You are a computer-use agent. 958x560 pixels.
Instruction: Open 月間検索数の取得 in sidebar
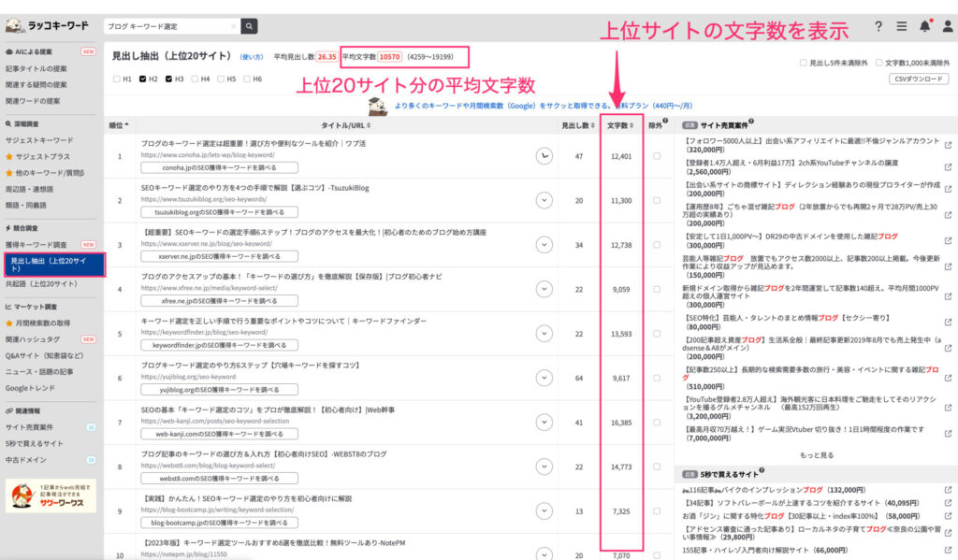pyautogui.click(x=43, y=323)
